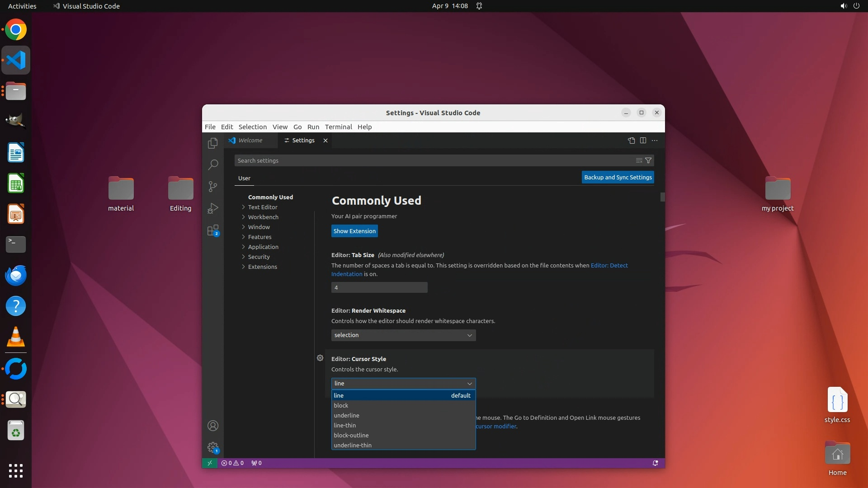Viewport: 868px width, 488px height.
Task: Select block option in cursor style list
Action: [341, 405]
